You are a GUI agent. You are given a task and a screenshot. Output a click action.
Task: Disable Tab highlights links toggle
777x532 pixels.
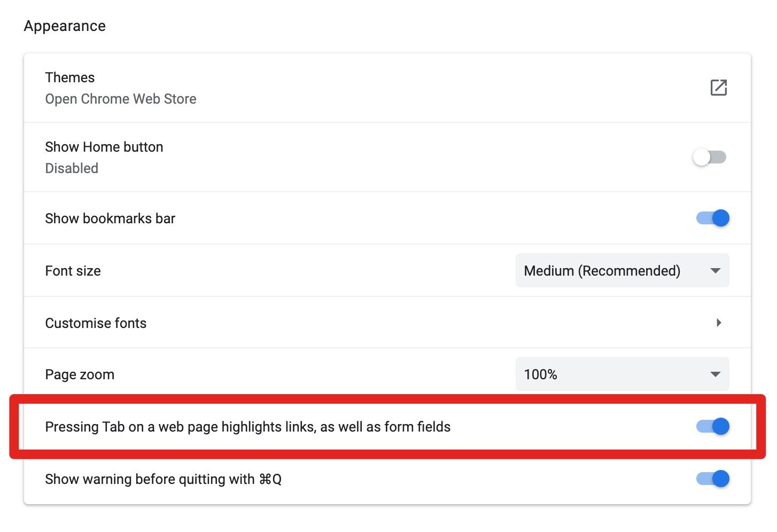coord(712,426)
